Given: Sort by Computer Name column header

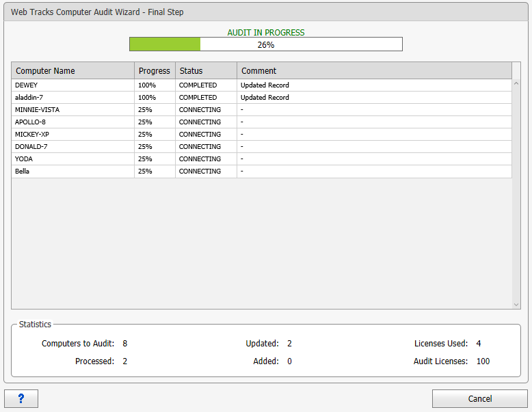Looking at the screenshot, I should (x=73, y=70).
